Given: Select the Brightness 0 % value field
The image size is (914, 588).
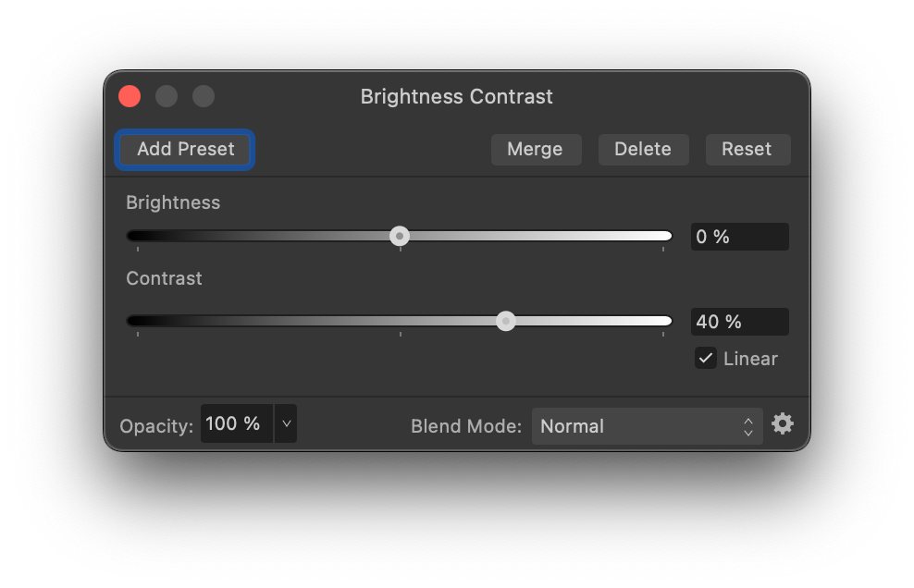Looking at the screenshot, I should (x=738, y=237).
